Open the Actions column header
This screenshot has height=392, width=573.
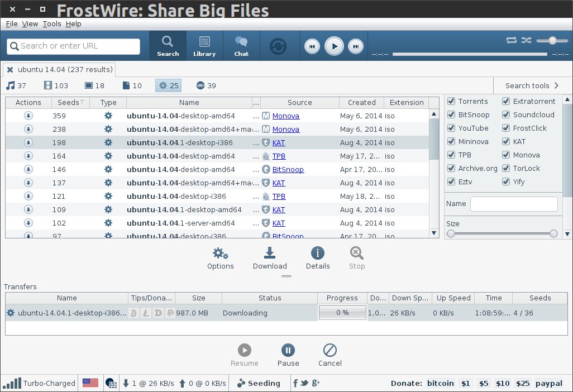(x=27, y=103)
